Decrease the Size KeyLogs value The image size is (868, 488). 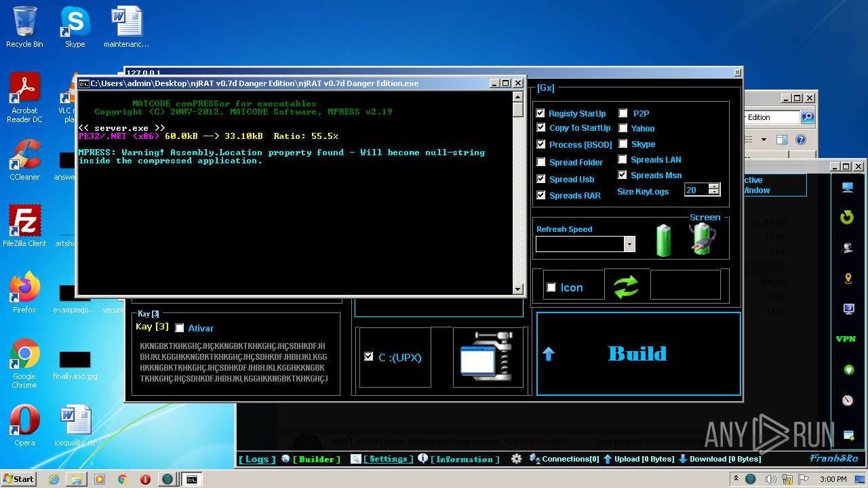(x=713, y=193)
